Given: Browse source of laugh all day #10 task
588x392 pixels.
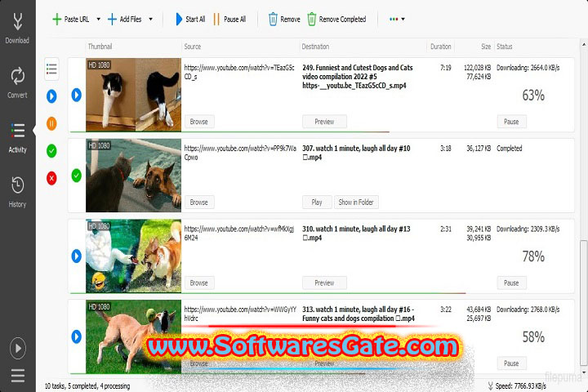Looking at the screenshot, I should tap(199, 203).
